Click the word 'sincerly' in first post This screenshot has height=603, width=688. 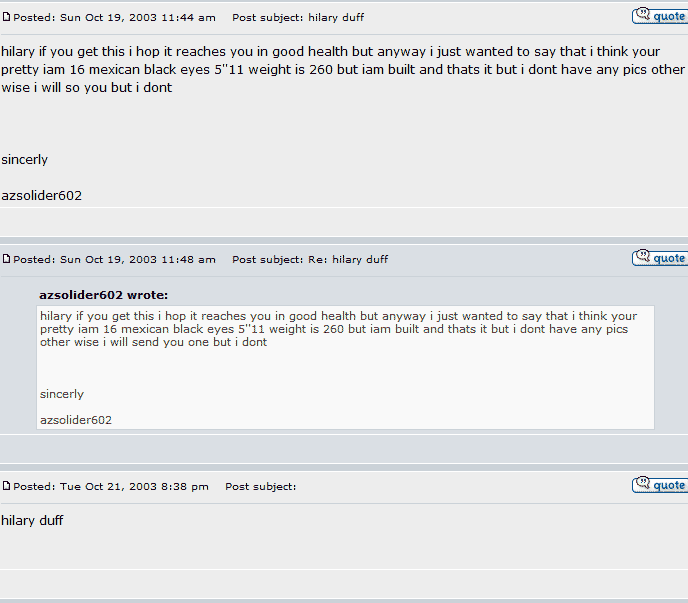(25, 159)
